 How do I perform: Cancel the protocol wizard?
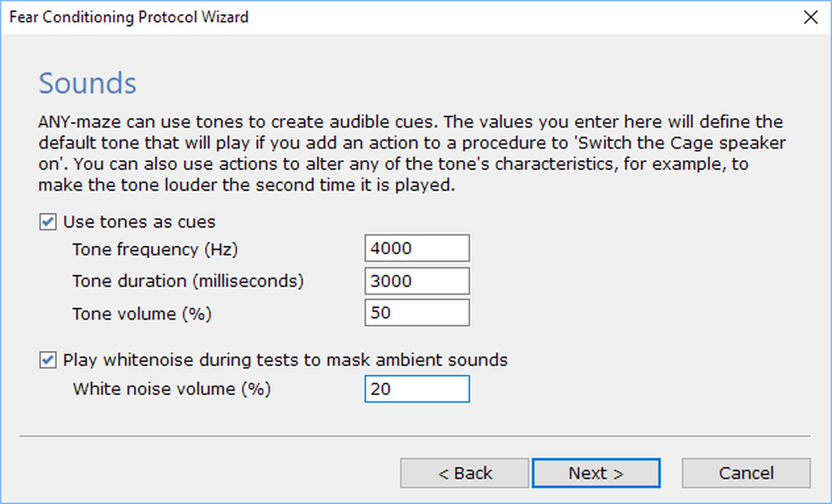pyautogui.click(x=746, y=473)
